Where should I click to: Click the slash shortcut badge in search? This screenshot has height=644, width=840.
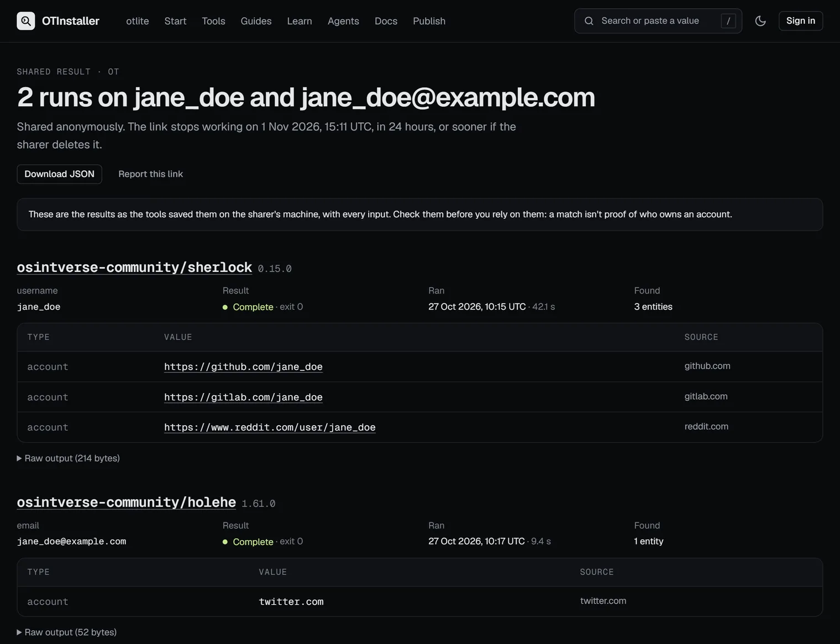[728, 21]
